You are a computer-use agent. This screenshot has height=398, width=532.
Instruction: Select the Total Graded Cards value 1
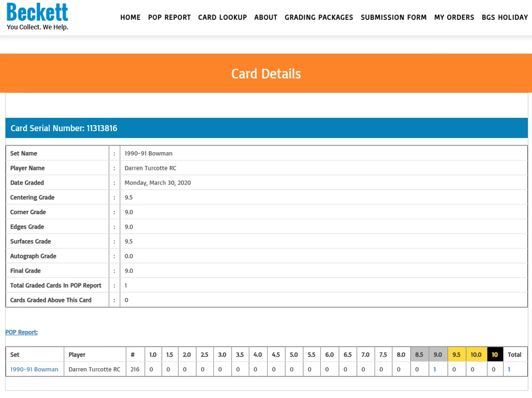(126, 286)
